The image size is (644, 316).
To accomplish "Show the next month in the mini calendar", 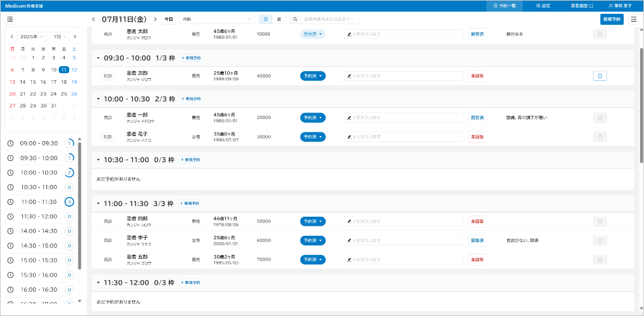I will click(75, 37).
